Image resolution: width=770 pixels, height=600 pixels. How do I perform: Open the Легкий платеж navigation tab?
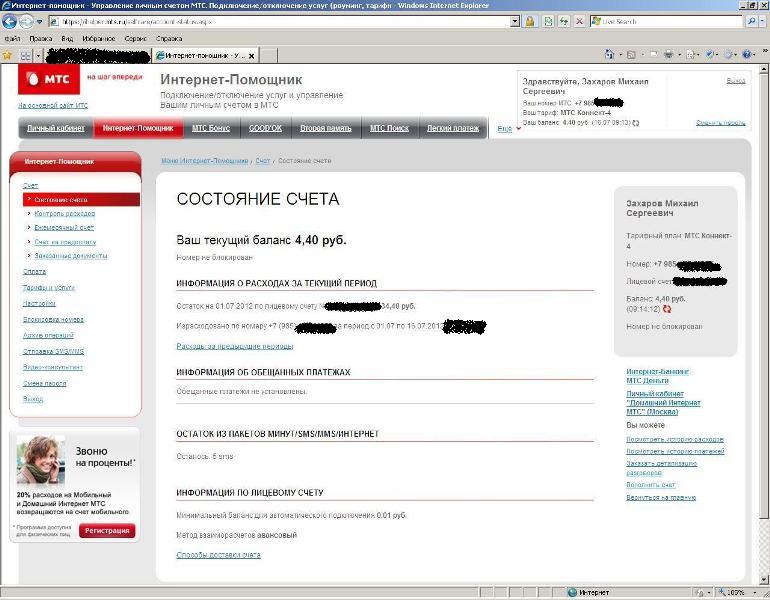pos(453,128)
